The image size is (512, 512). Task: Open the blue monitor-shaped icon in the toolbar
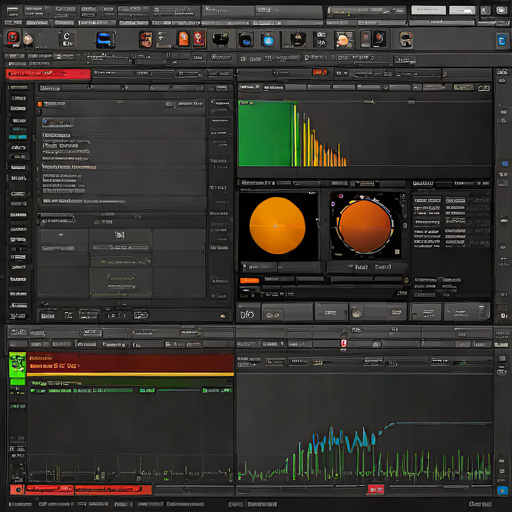click(x=105, y=39)
